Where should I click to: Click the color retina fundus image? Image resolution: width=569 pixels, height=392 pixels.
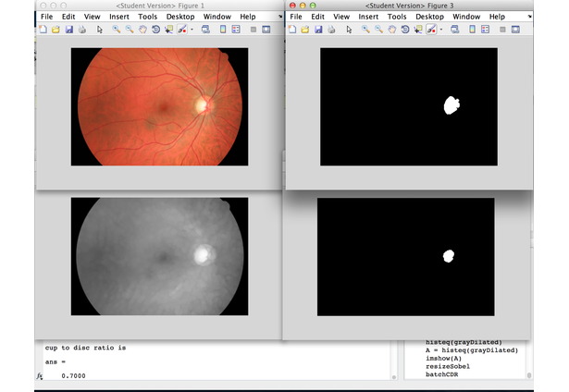[x=160, y=106]
